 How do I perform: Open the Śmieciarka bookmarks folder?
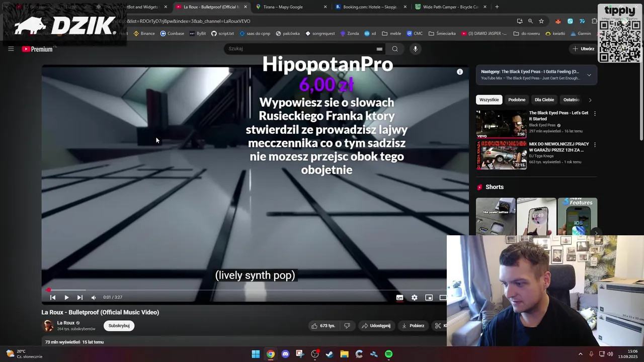(442, 34)
